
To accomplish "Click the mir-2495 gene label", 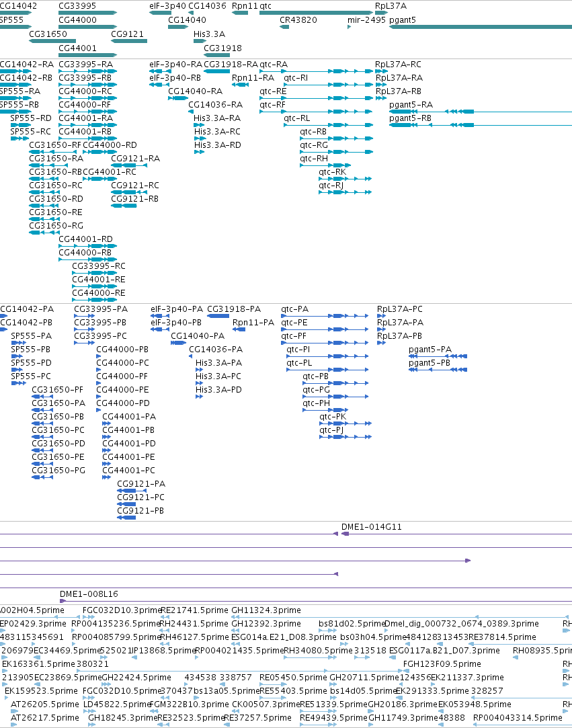I will (366, 20).
